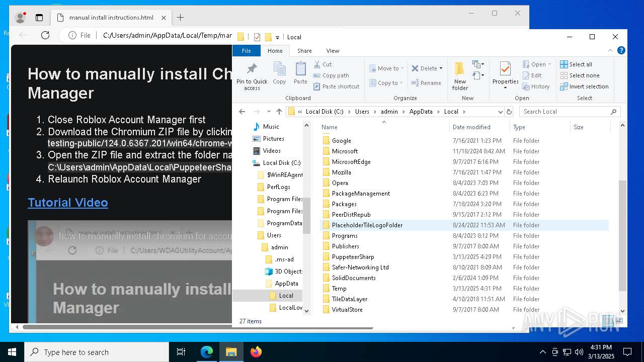
Task: Switch to the Home ribbon tab
Action: (x=275, y=51)
